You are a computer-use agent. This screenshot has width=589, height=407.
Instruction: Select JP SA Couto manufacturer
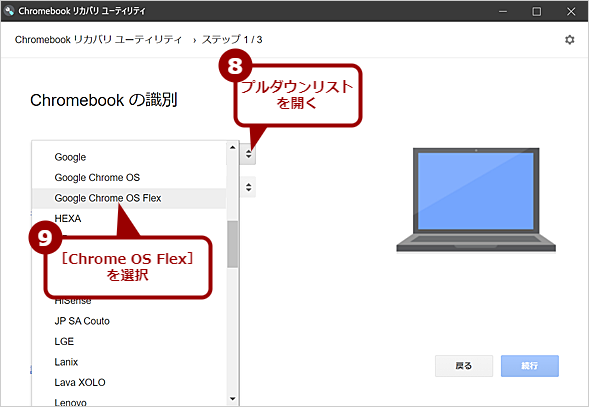pyautogui.click(x=129, y=321)
